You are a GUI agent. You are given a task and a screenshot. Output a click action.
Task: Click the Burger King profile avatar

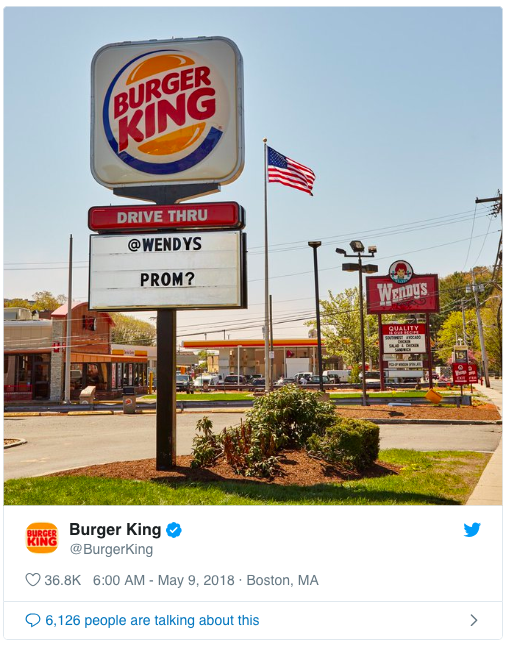coord(42,538)
